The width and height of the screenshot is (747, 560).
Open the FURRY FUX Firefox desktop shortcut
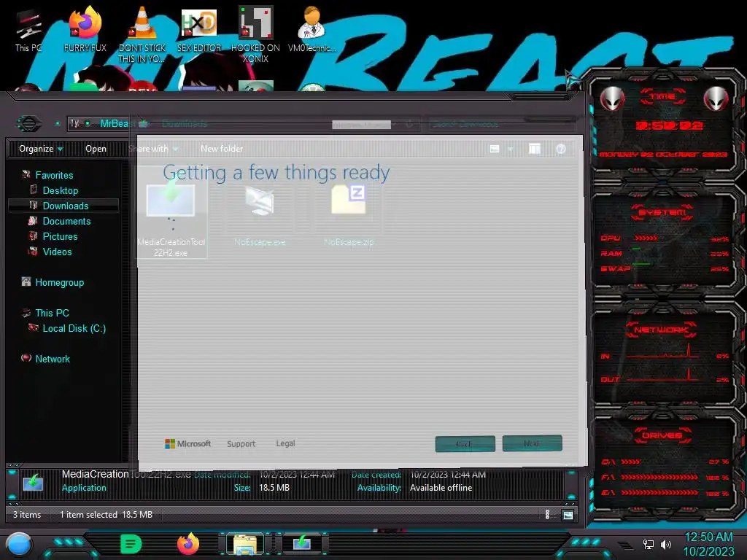[x=85, y=29]
